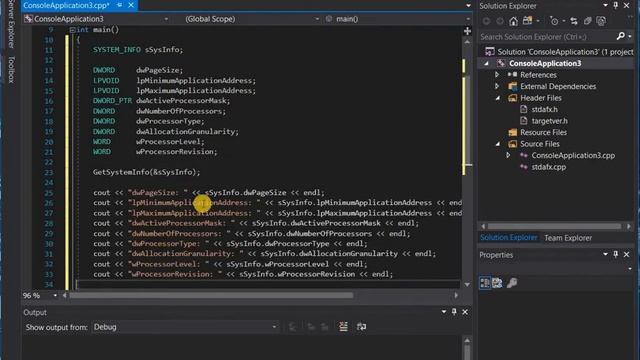Screen dimensions: 640x360
Task: Click Sync with Active Document icon
Action: pos(573,21)
